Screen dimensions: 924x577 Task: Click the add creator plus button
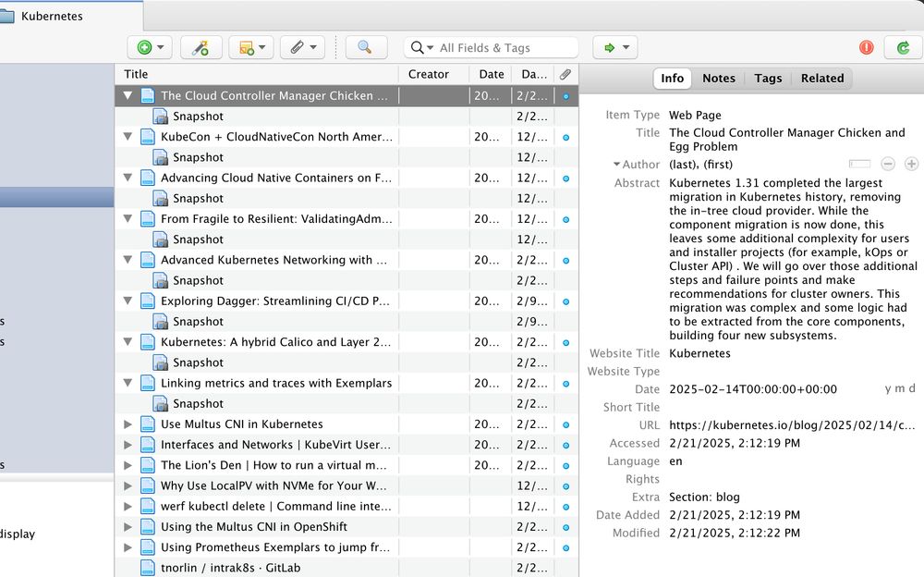click(x=911, y=164)
